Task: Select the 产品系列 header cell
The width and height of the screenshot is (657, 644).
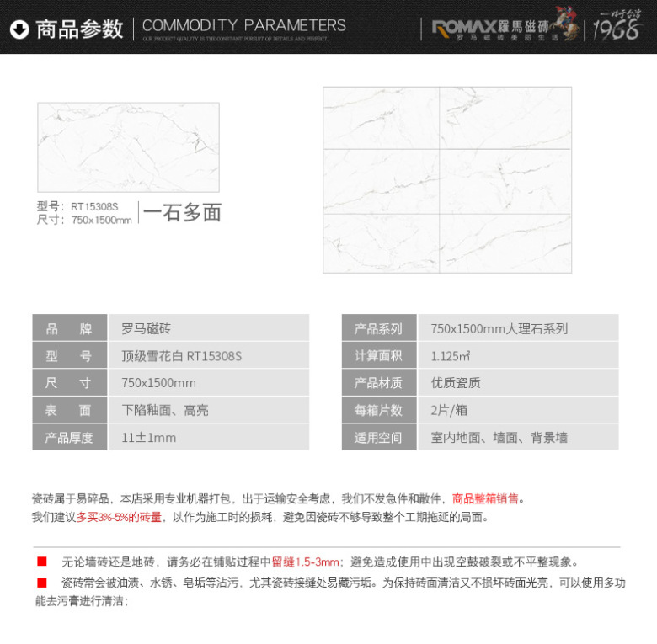Action: pyautogui.click(x=378, y=328)
